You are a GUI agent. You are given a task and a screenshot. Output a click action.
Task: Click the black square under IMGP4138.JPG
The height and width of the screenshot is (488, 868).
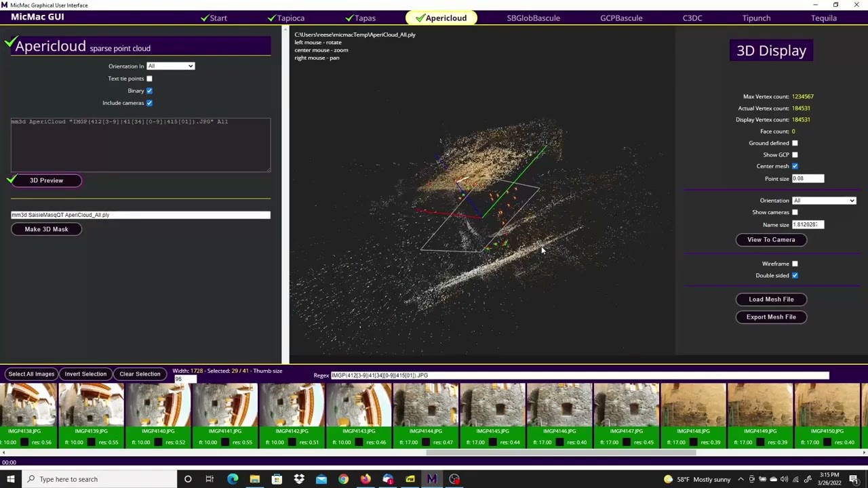[x=24, y=443]
